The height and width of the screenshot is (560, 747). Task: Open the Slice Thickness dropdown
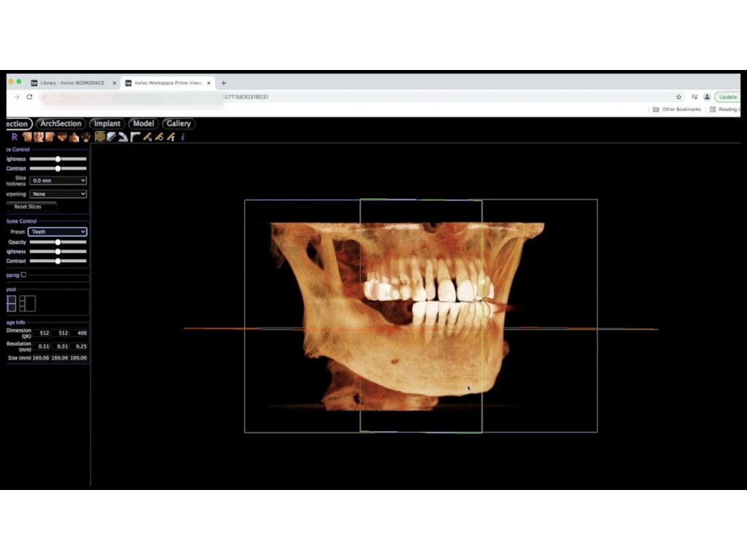pos(58,181)
